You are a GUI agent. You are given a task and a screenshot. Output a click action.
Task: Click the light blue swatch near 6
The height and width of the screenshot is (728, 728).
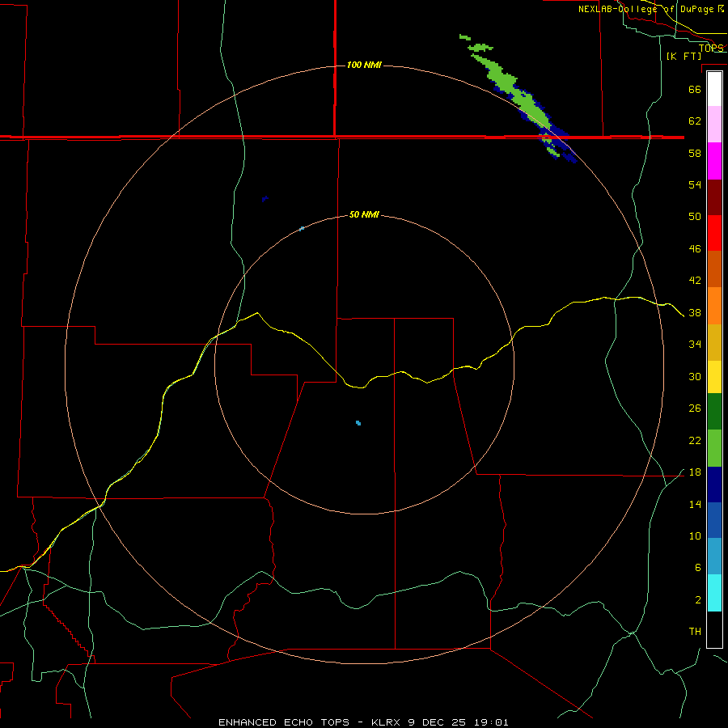[714, 556]
